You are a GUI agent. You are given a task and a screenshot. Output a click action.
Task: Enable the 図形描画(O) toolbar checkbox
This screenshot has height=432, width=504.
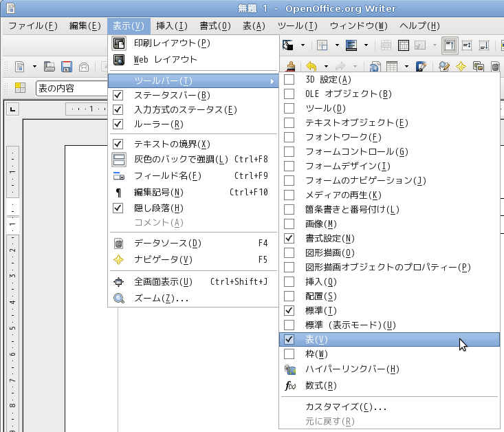289,252
